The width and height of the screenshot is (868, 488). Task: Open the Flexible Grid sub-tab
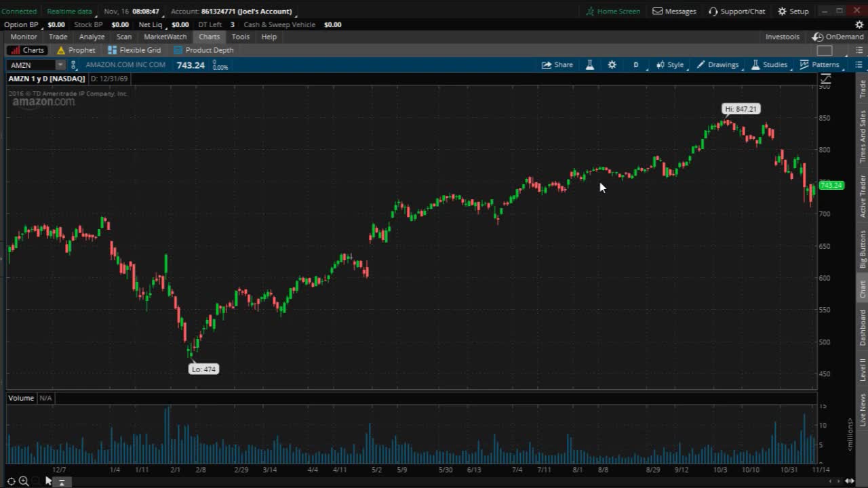coord(134,50)
